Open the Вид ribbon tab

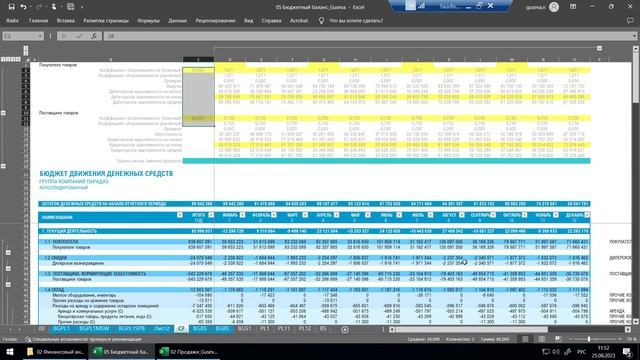click(x=249, y=20)
